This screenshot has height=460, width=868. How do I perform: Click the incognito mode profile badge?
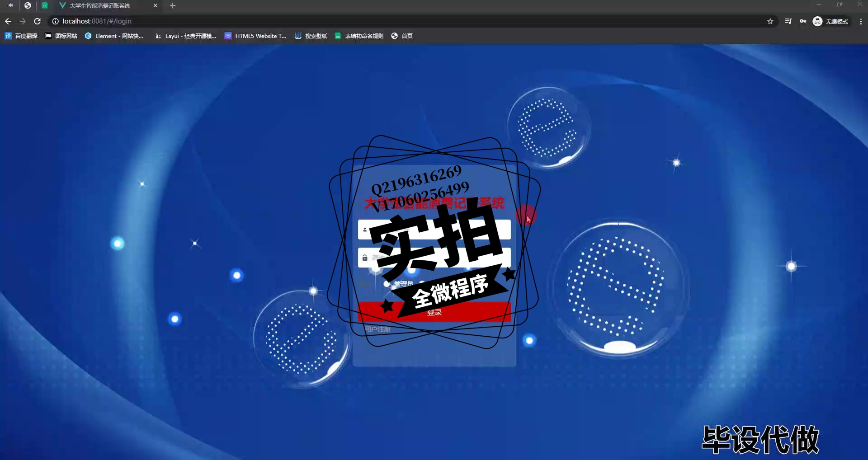click(x=831, y=21)
